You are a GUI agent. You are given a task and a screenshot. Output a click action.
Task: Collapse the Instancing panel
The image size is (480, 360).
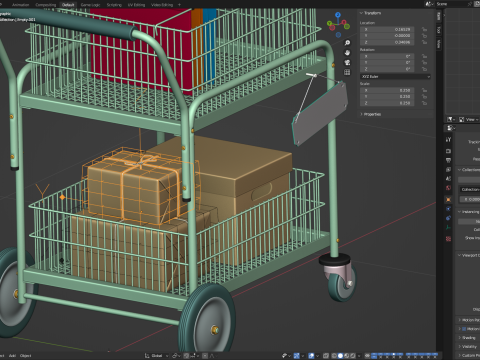click(469, 212)
